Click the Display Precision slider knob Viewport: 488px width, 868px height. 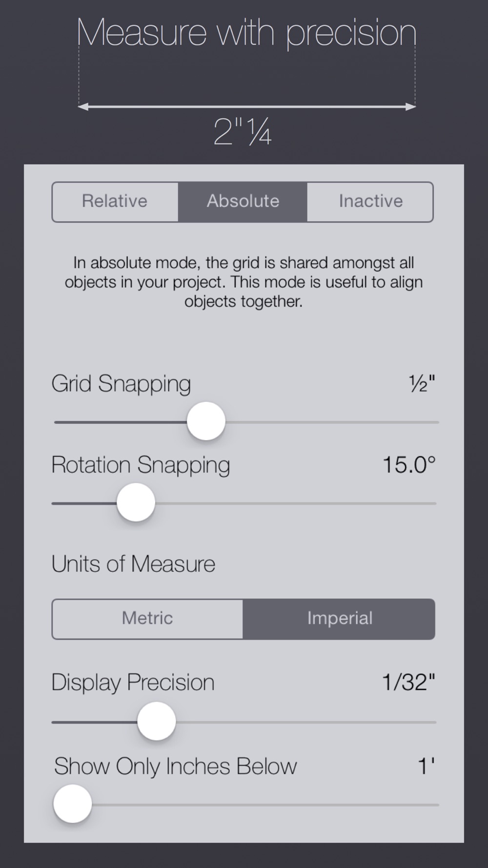[157, 722]
